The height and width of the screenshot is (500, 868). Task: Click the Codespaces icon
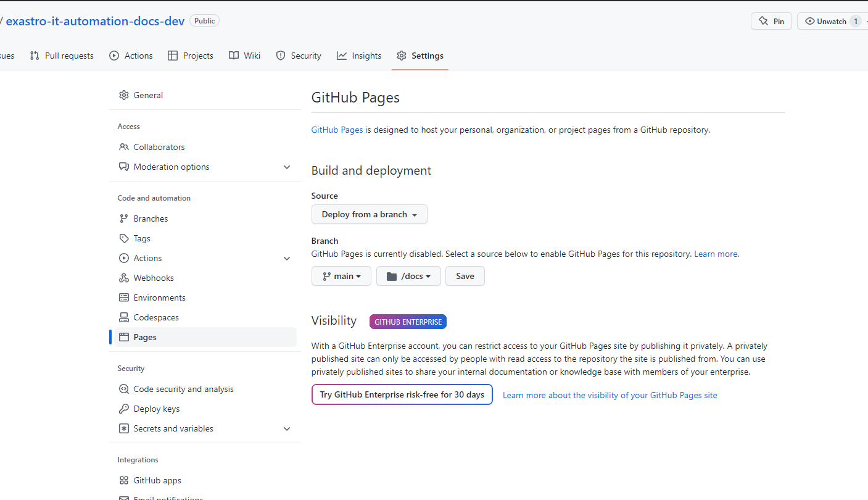124,317
